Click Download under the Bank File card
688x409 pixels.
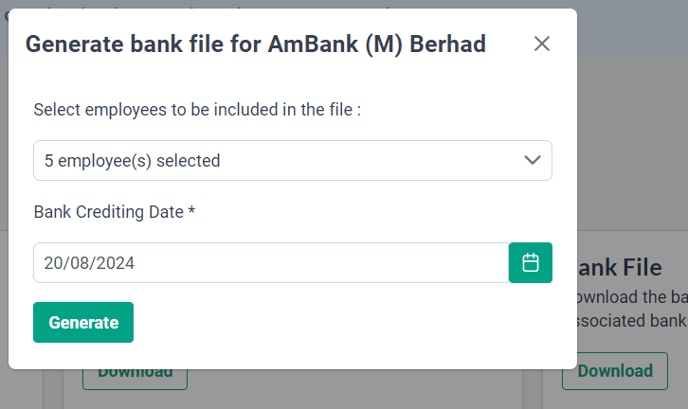coord(615,371)
